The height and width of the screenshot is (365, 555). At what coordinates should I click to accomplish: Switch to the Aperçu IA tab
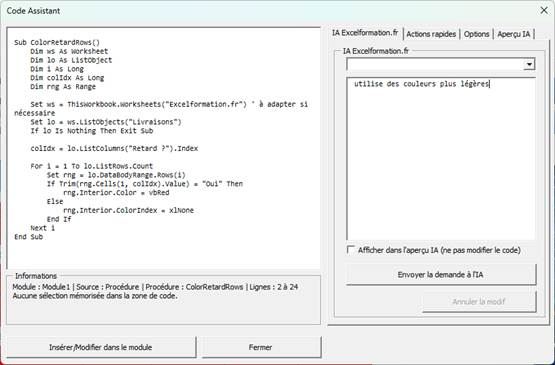pyautogui.click(x=514, y=34)
